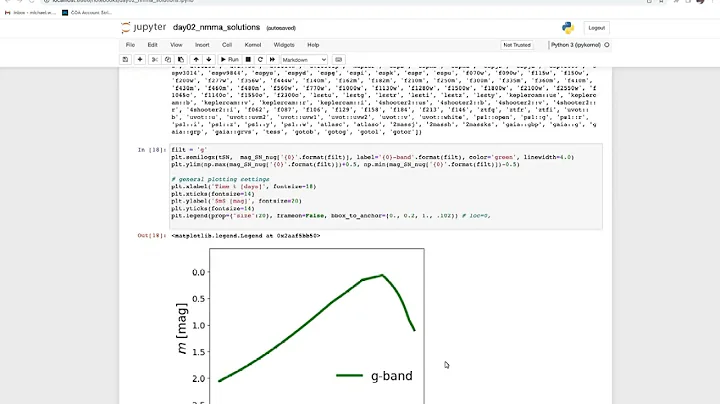Paste cells below

180,60
